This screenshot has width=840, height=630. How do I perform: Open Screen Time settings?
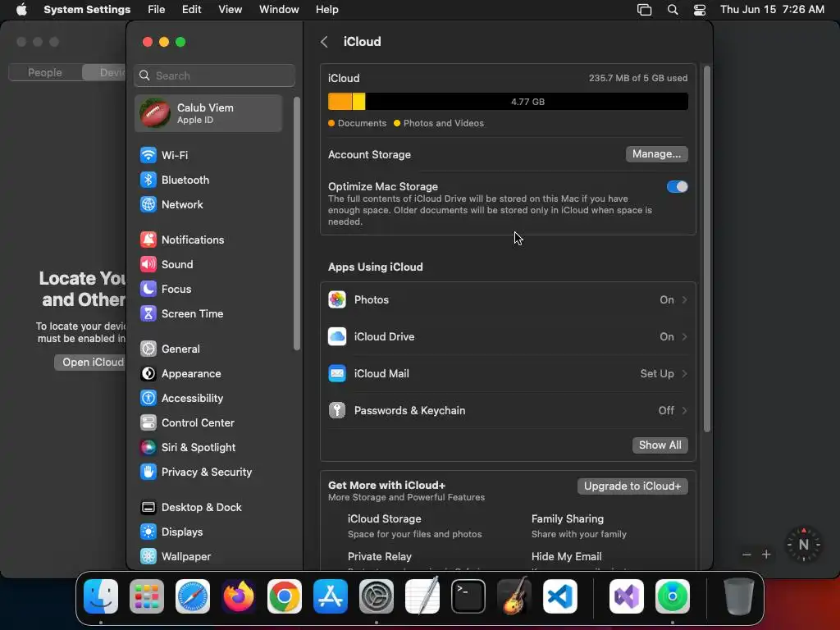click(x=209, y=314)
